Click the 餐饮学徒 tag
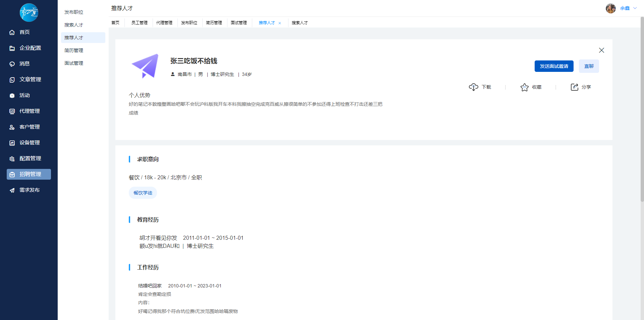Screen dimensions: 644x320 click(x=143, y=193)
